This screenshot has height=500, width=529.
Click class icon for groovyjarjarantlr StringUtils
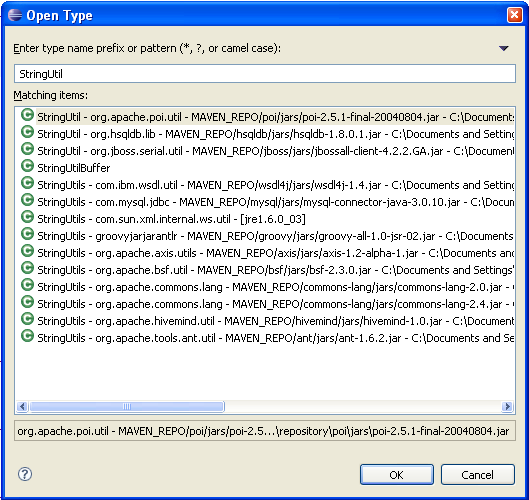pos(27,234)
